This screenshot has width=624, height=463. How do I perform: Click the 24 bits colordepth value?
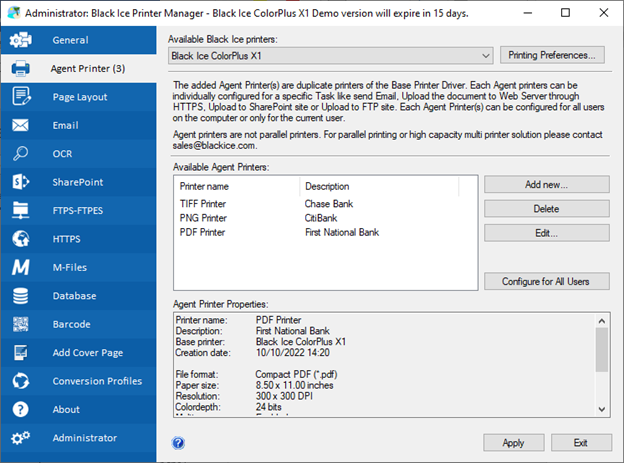[269, 407]
